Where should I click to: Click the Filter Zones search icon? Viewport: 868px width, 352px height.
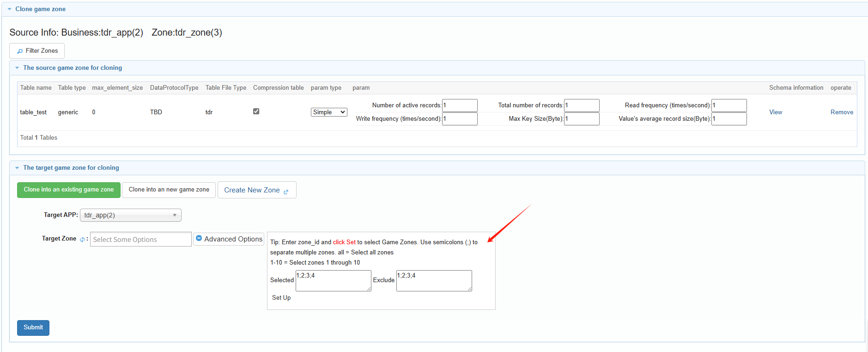click(x=20, y=51)
